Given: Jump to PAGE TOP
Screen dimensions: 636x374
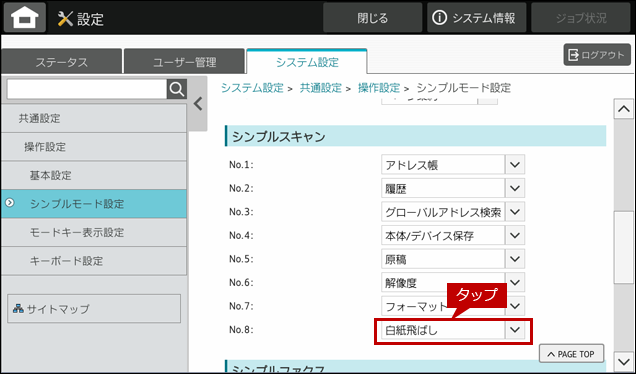Looking at the screenshot, I should click(571, 354).
